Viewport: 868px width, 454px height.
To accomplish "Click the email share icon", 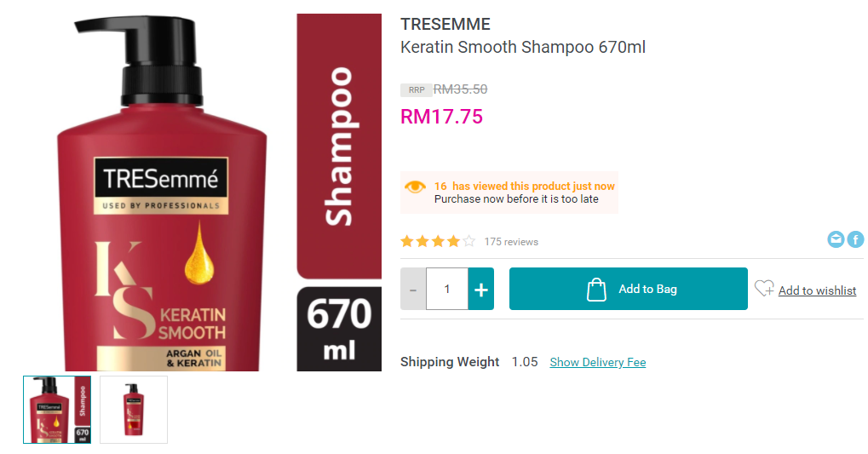I will pyautogui.click(x=836, y=239).
